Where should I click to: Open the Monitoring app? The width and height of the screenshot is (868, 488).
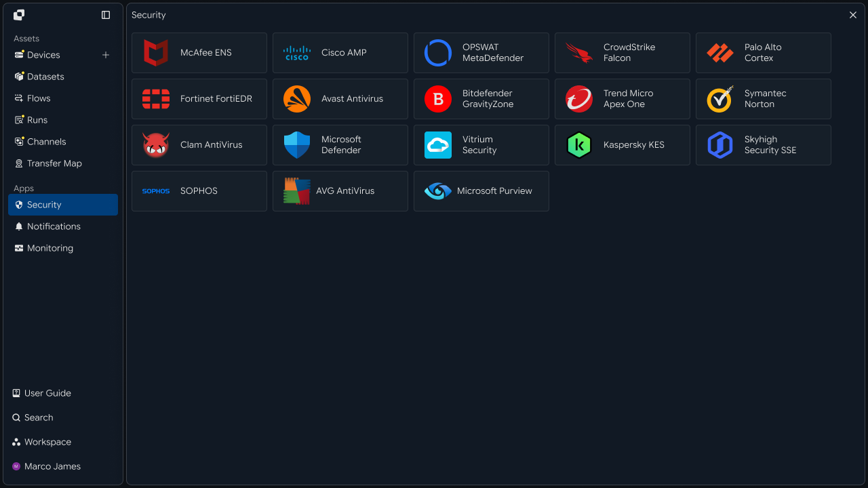(x=63, y=248)
